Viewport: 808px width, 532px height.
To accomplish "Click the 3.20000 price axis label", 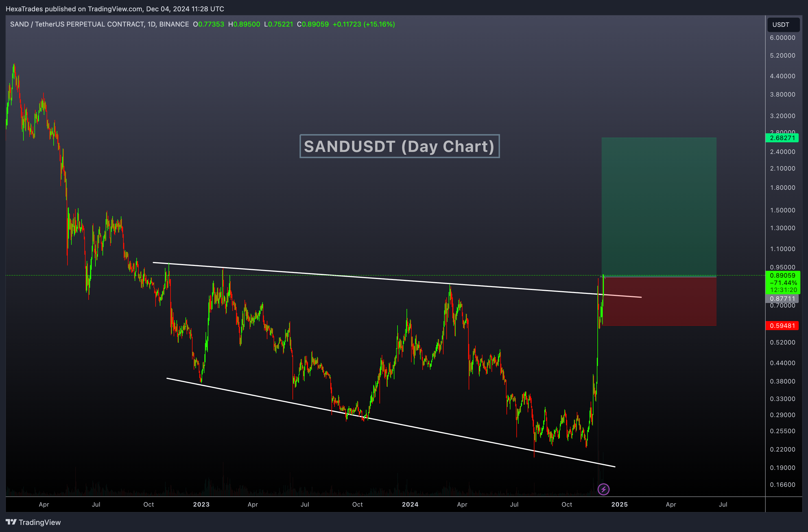I will click(x=782, y=116).
